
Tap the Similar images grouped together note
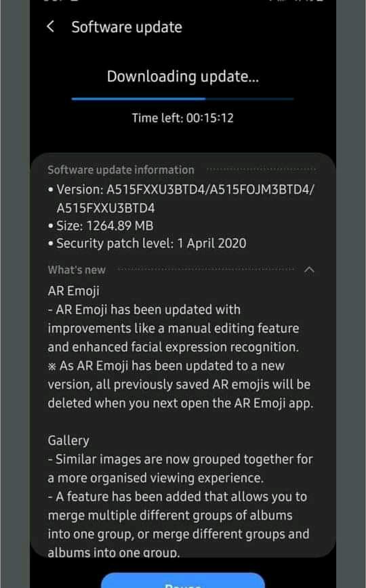pos(180,468)
